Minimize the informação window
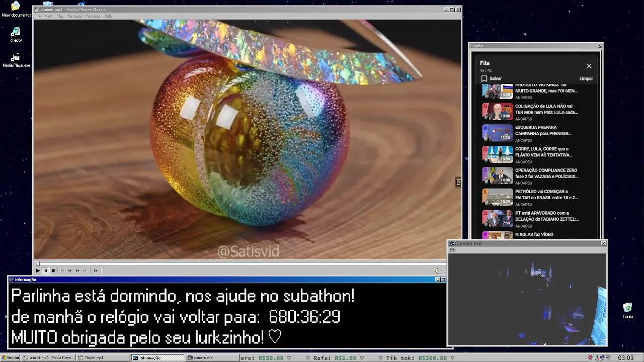This screenshot has height=362, width=644. coord(437,280)
